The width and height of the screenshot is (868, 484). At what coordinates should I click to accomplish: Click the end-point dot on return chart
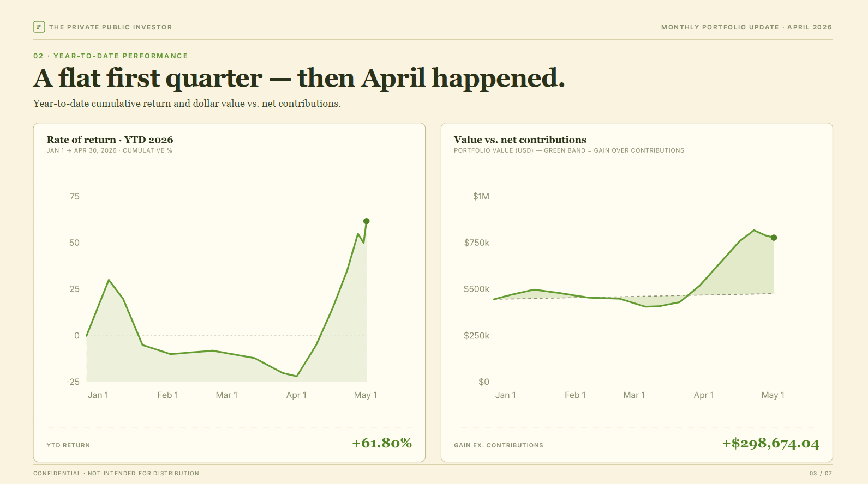coord(367,221)
